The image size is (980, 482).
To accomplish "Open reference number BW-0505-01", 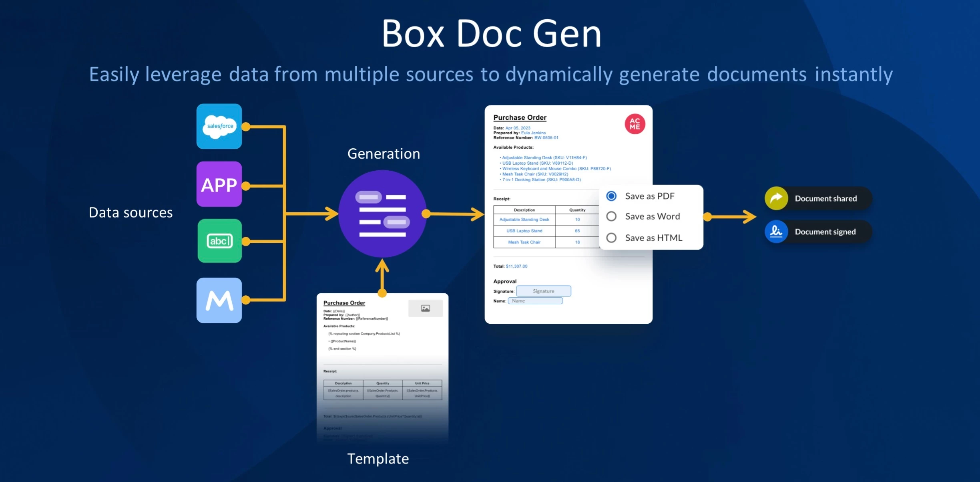I will click(546, 137).
